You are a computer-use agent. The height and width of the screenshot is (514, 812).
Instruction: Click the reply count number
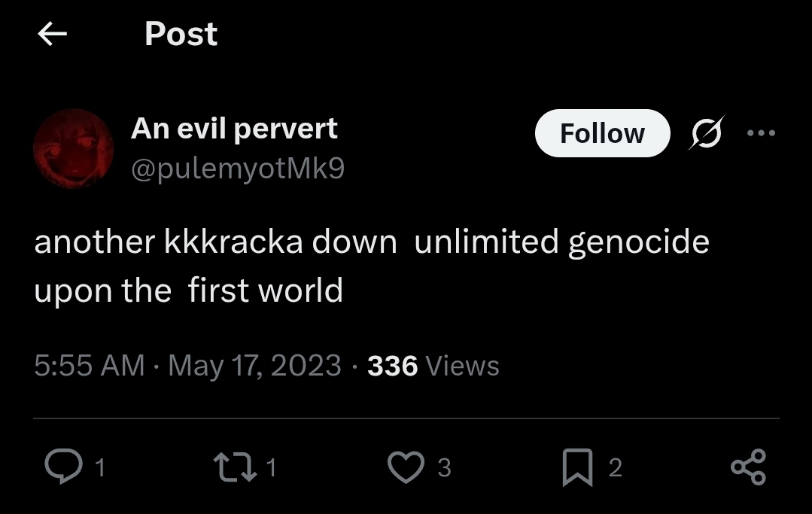coord(101,468)
